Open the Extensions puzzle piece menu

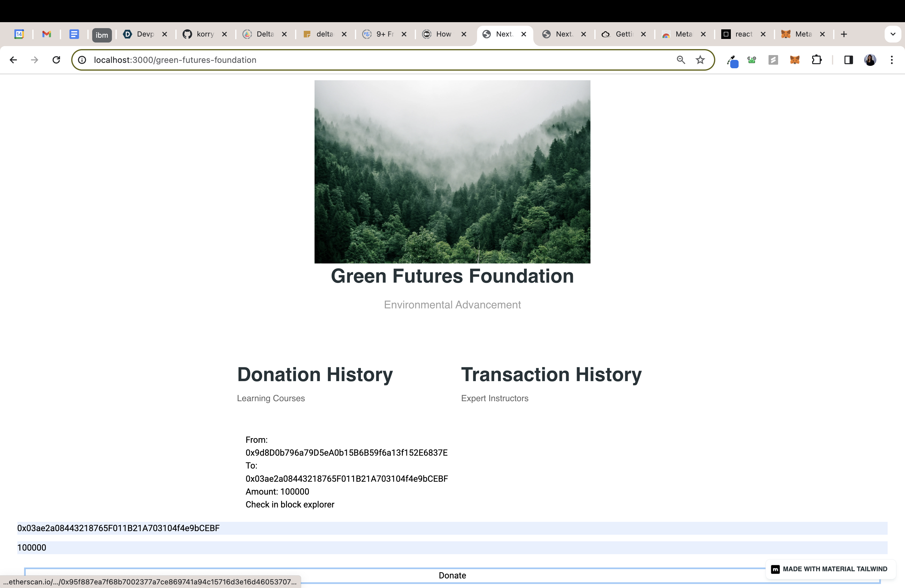click(x=816, y=60)
